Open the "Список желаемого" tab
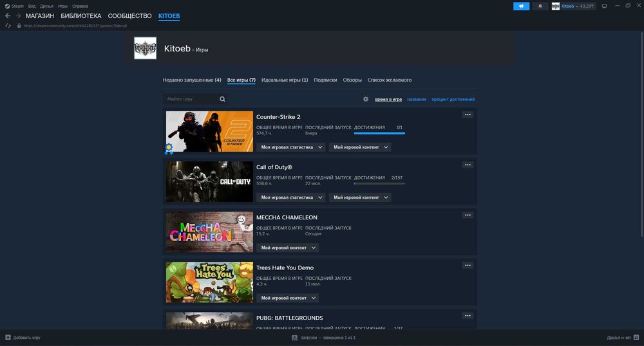 tap(390, 80)
